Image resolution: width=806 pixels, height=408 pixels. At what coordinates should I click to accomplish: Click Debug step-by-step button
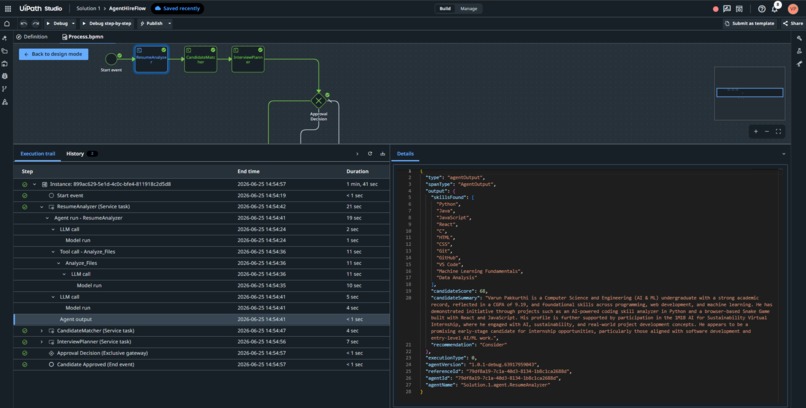point(106,24)
